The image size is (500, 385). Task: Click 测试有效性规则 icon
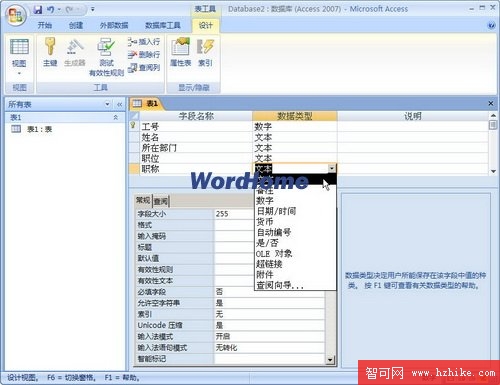(107, 57)
